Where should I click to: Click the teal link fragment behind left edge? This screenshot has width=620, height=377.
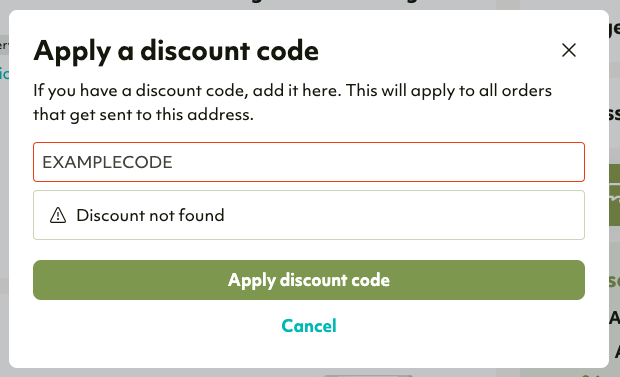click(4, 74)
